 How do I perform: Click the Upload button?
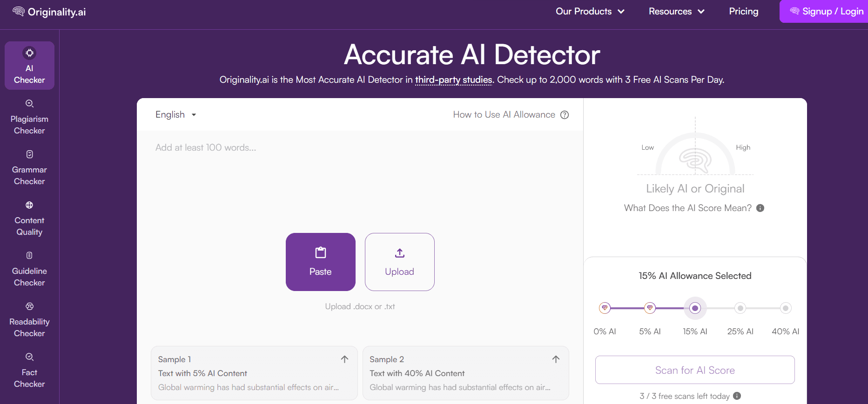(400, 262)
